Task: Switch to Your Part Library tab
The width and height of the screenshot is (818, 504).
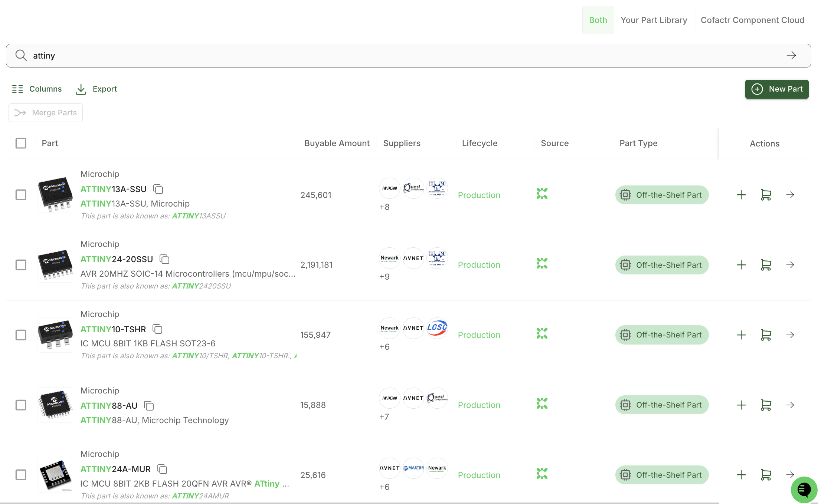Action: pyautogui.click(x=654, y=20)
